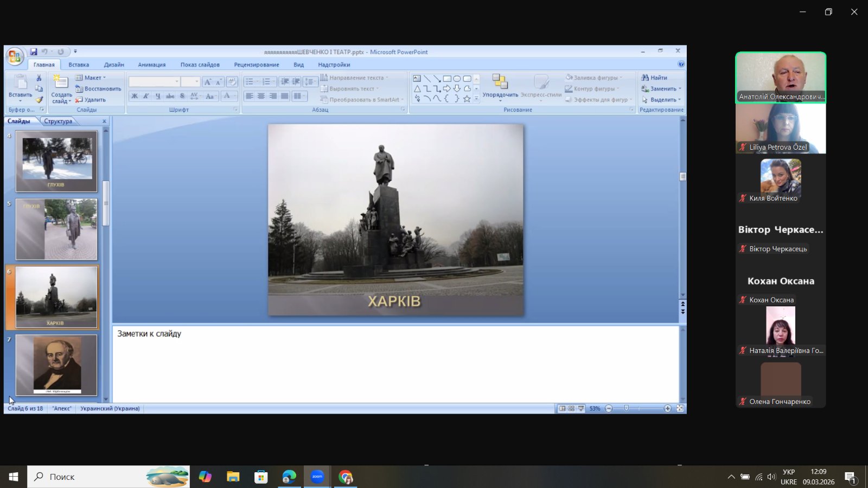Viewport: 868px width, 488px height.
Task: Switch to the Структура outline tab
Action: [58, 121]
